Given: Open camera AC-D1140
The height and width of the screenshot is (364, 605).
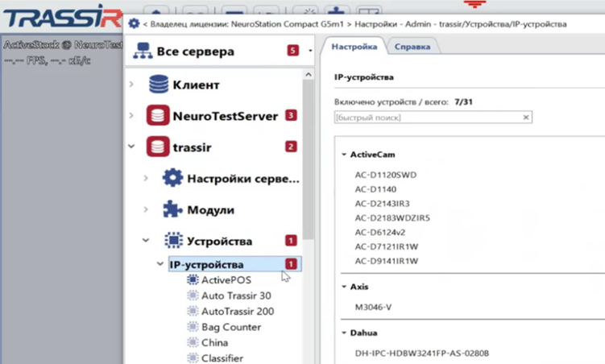Looking at the screenshot, I should (375, 189).
